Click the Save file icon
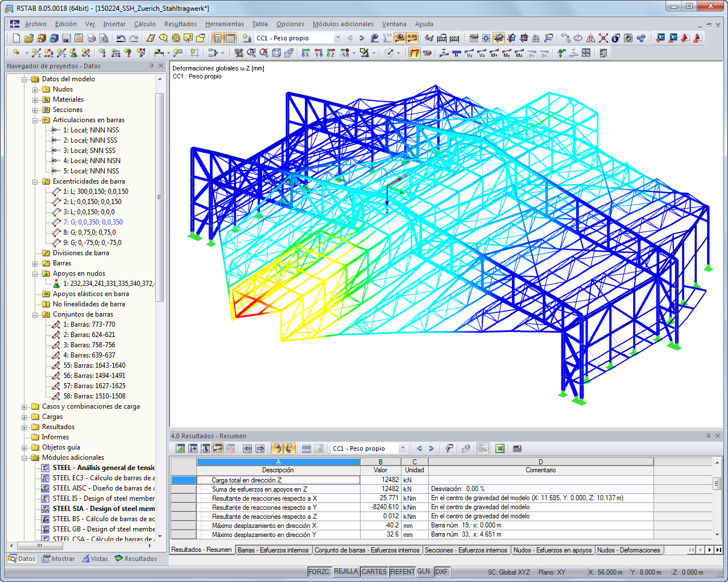The height and width of the screenshot is (582, 728). click(x=66, y=38)
